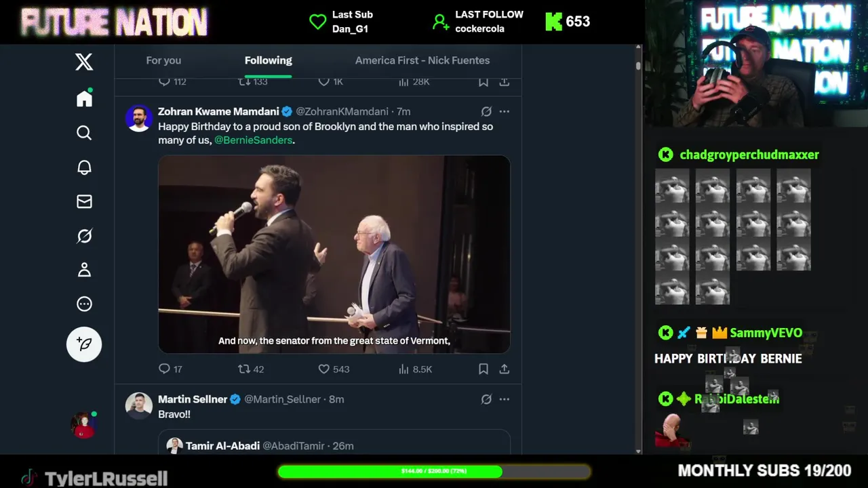Switch to For you tab

click(x=163, y=60)
